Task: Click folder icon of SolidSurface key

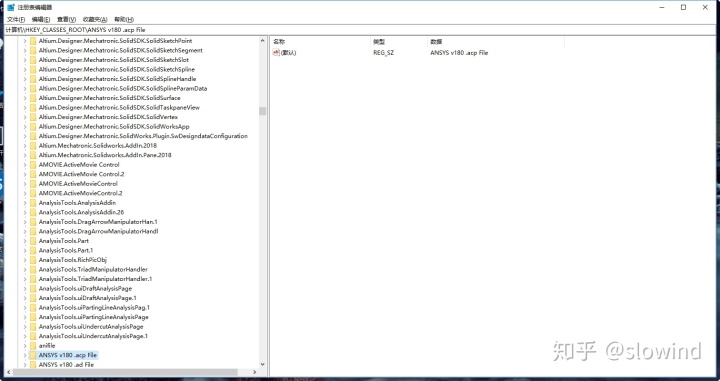Action: tap(33, 98)
